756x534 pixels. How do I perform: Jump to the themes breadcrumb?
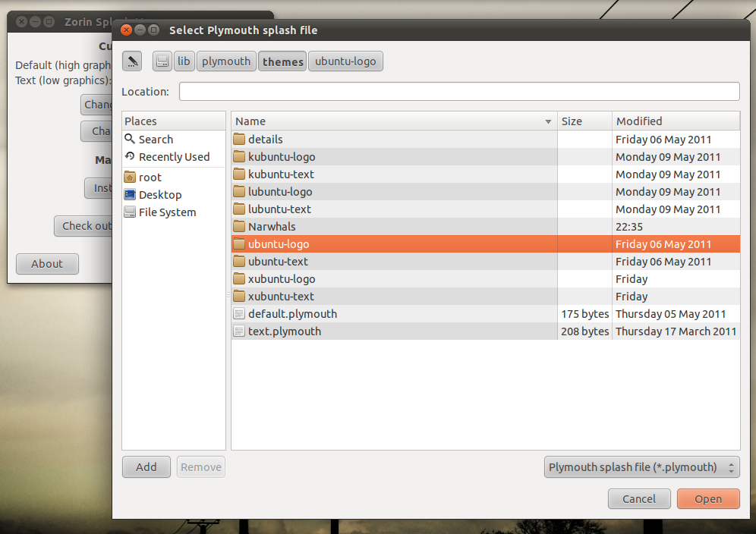pos(282,61)
